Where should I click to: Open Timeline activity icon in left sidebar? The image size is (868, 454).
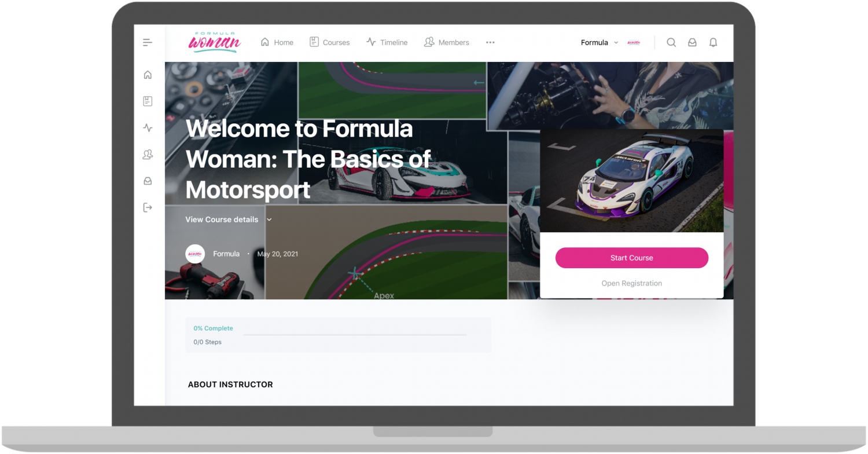148,128
